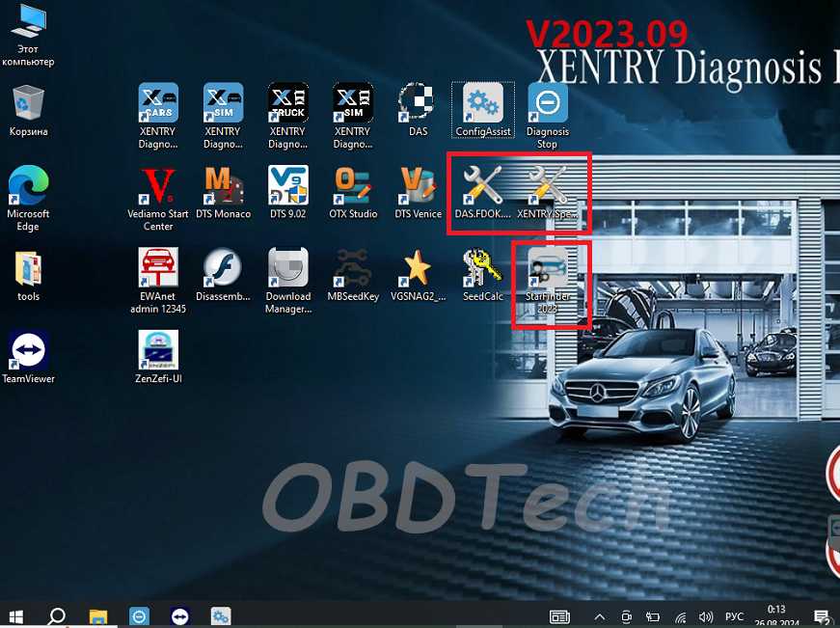Screen dimensions: 840x628
Task: Open the Disassemb... Flash shortcut
Action: click(x=223, y=274)
